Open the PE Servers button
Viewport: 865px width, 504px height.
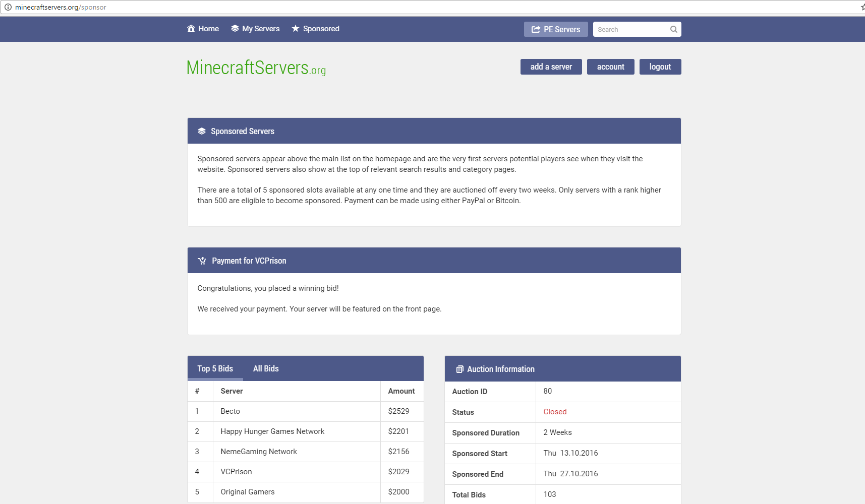556,29
